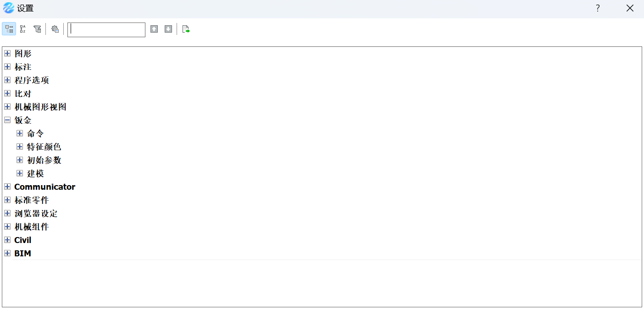Collapse the 钣金 category
This screenshot has height=311, width=644.
[x=7, y=120]
